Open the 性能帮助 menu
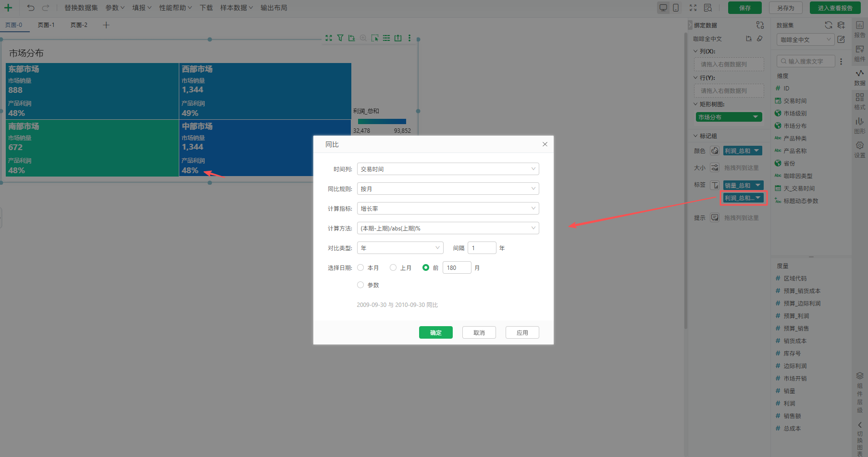Viewport: 868px width, 457px height. pyautogui.click(x=175, y=8)
